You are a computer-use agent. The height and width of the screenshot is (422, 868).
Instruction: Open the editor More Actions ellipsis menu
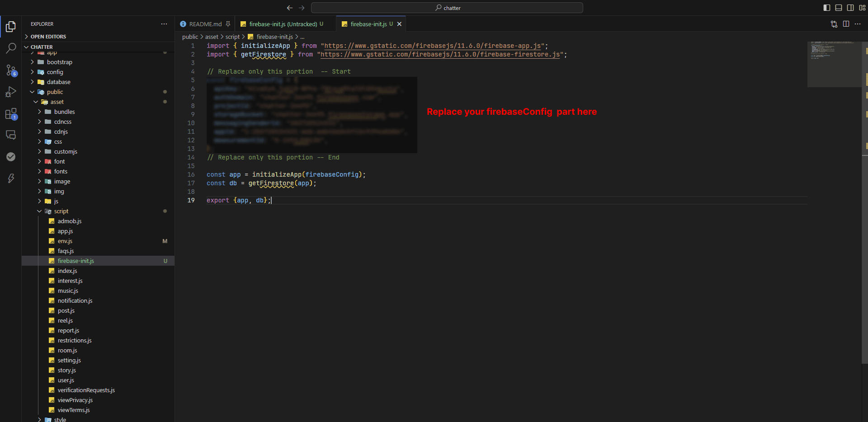(858, 24)
